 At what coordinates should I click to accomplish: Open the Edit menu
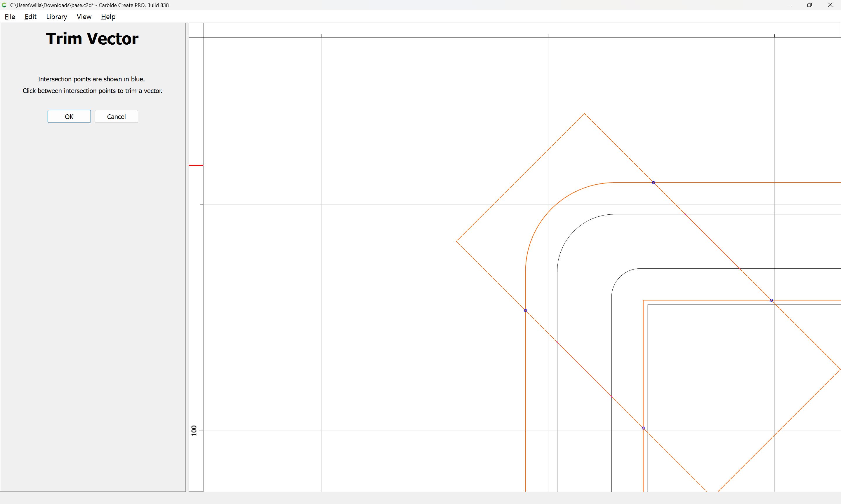(x=30, y=17)
